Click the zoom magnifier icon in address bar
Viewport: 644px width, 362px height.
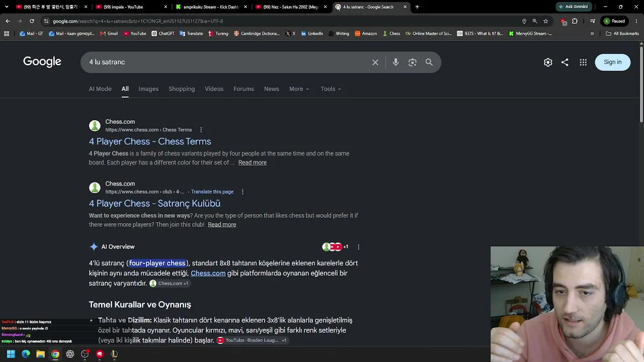click(x=535, y=21)
